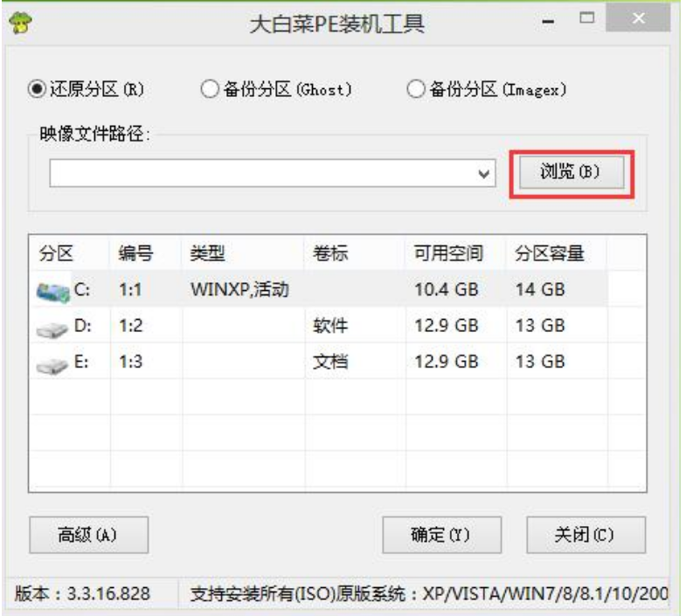
Task: Select 备份分区(Ghost) radio option
Action: (210, 88)
